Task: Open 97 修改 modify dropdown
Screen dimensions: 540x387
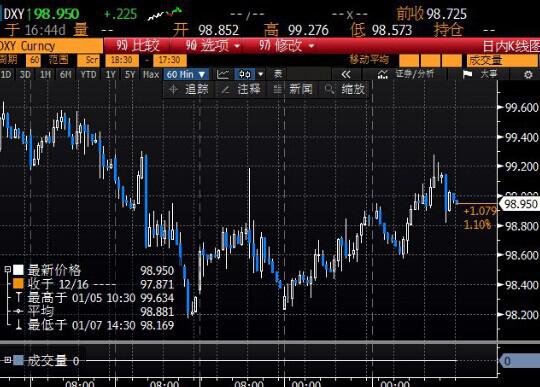Action: [287, 45]
